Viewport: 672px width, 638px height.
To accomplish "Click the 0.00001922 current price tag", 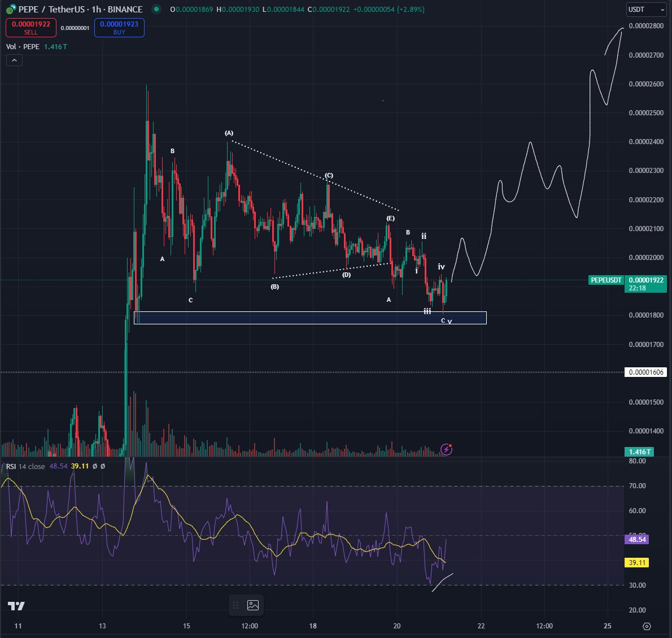I will 646,284.
